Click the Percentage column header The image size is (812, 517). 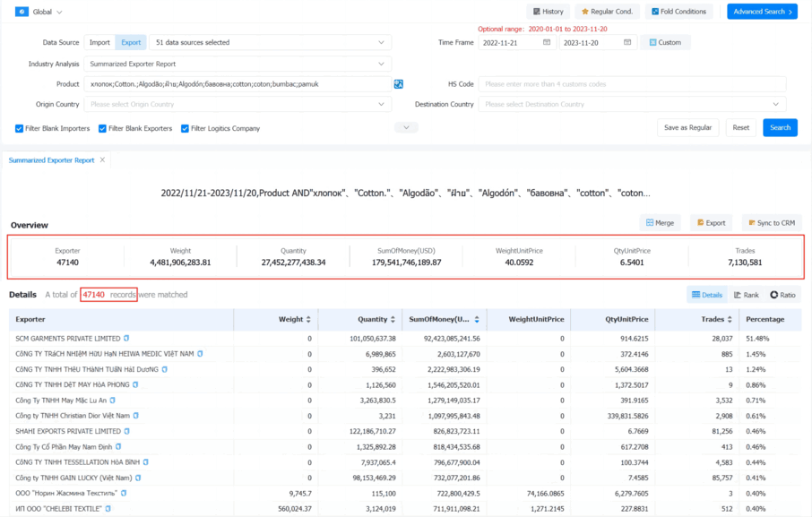764,319
